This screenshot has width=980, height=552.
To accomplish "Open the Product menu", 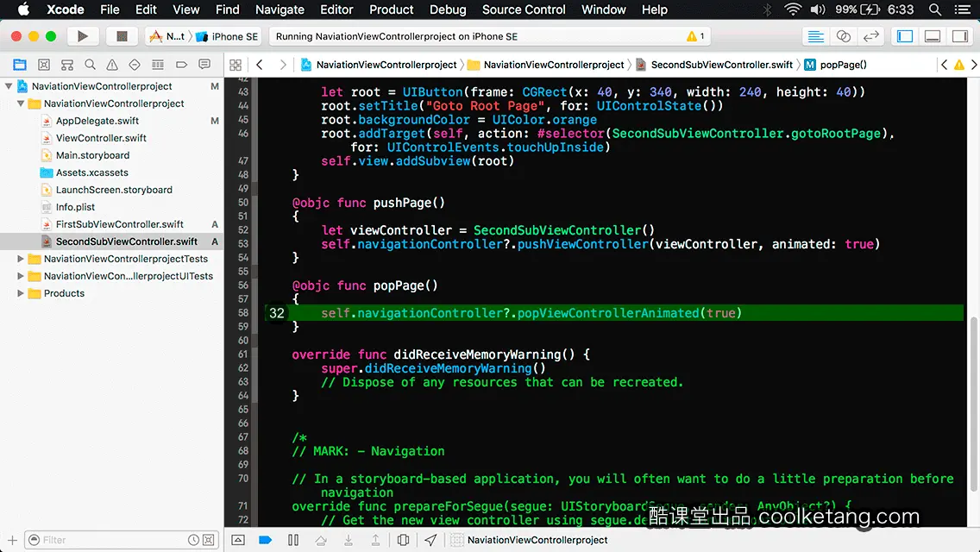I will click(x=392, y=9).
